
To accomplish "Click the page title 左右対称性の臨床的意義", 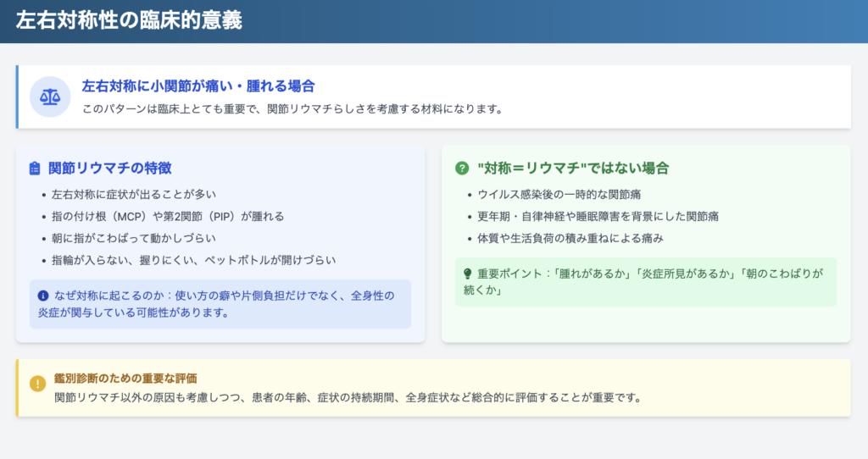I will [x=129, y=21].
